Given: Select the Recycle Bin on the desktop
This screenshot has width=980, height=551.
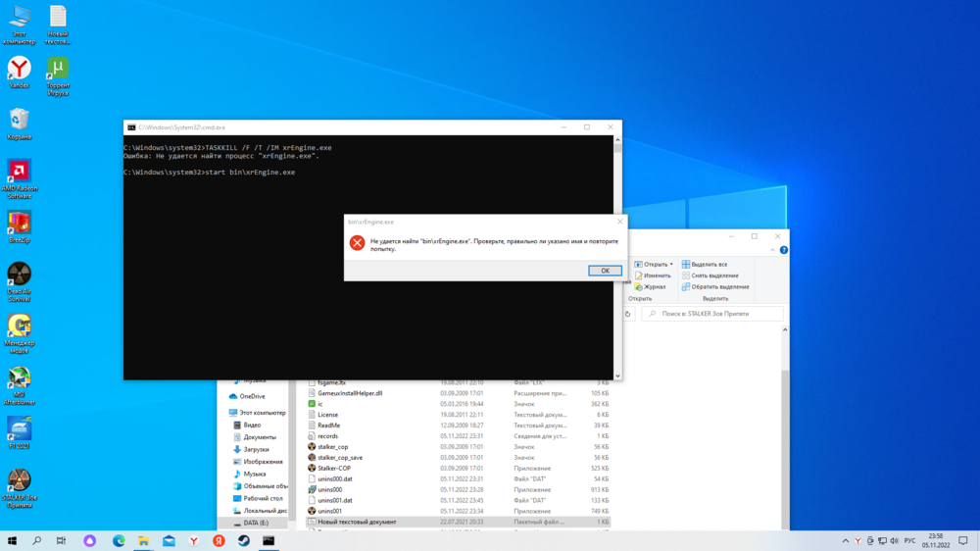Looking at the screenshot, I should 19,121.
